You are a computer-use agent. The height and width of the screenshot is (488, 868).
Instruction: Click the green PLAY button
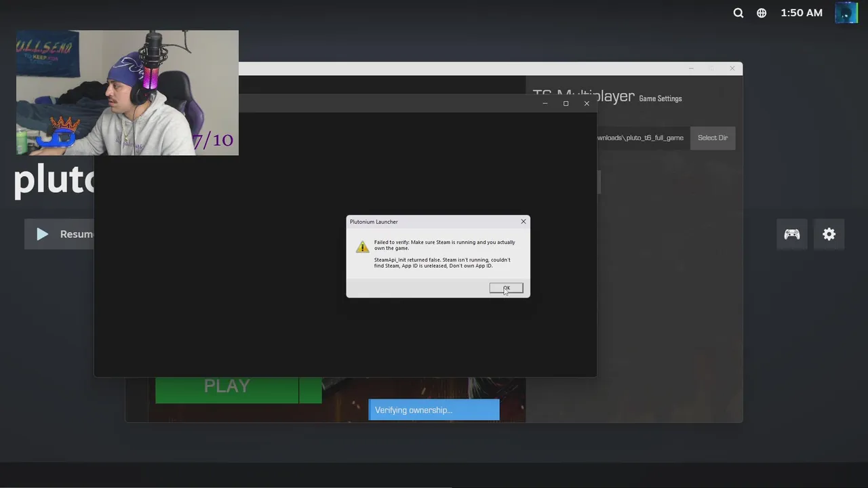(227, 389)
